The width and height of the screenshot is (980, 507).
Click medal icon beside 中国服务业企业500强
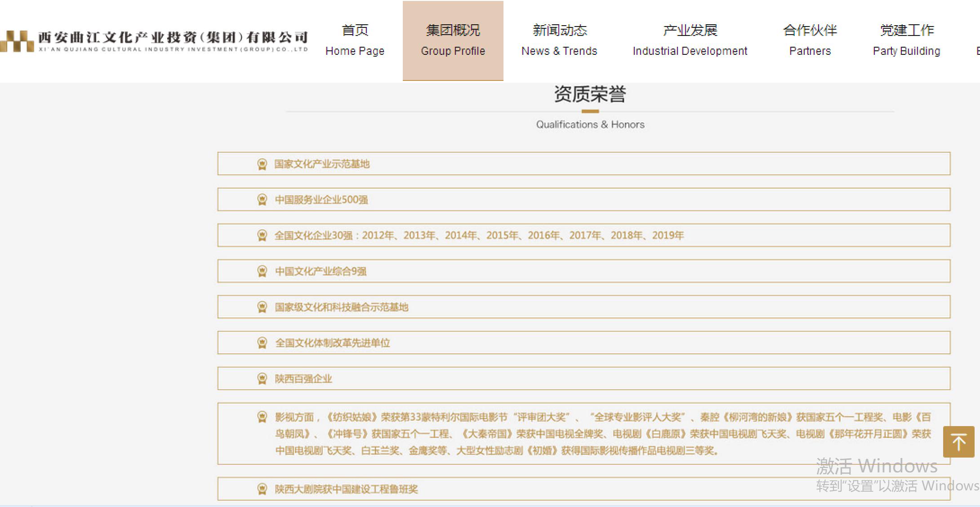262,200
